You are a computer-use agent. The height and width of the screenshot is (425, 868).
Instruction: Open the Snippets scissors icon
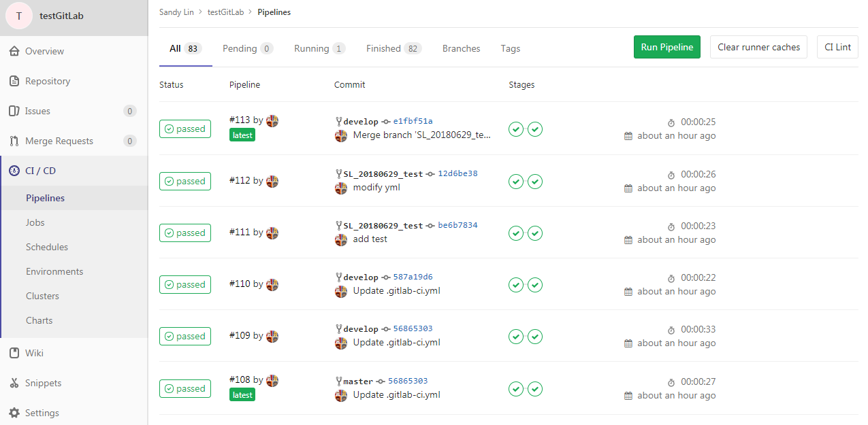point(14,383)
